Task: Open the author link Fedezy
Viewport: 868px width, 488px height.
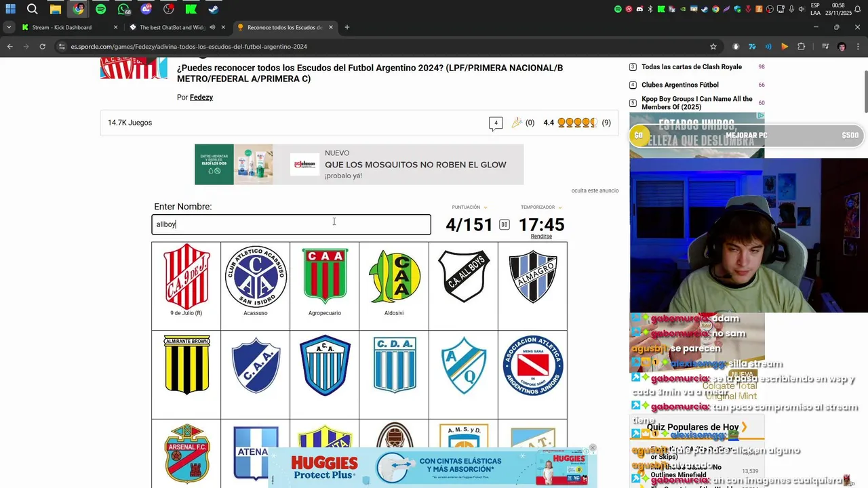Action: click(x=201, y=98)
